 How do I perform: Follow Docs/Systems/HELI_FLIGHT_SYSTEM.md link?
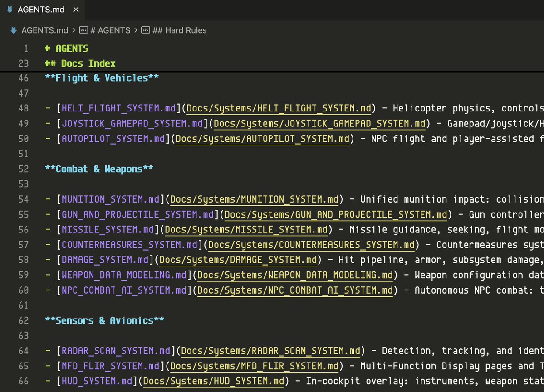point(279,108)
